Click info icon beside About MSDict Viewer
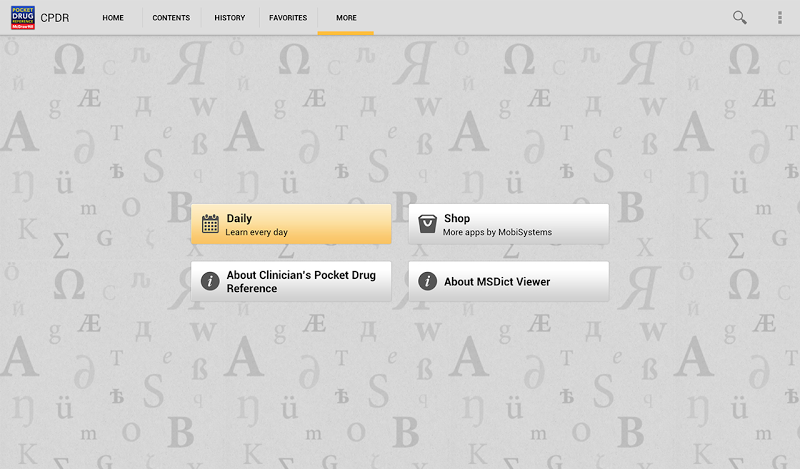Image resolution: width=800 pixels, height=469 pixels. tap(427, 282)
